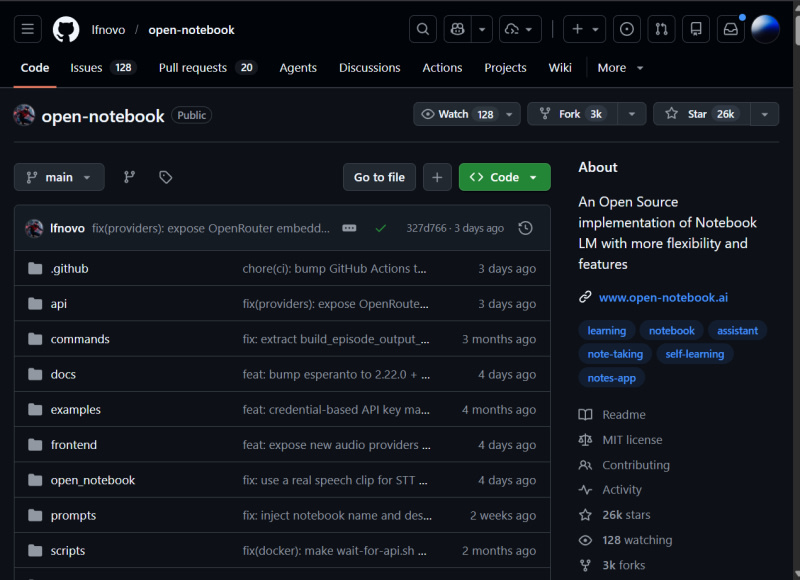Expand the More tabs dropdown

click(620, 68)
